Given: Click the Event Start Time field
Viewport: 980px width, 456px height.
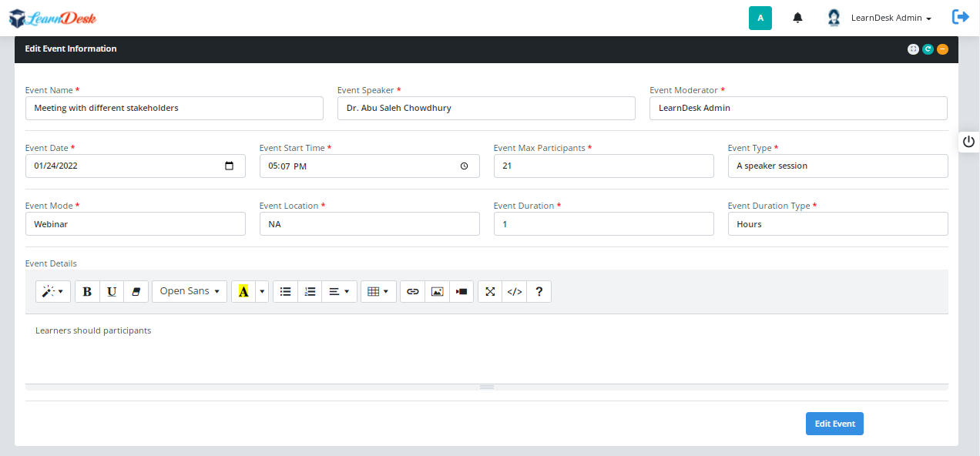Looking at the screenshot, I should tap(370, 166).
